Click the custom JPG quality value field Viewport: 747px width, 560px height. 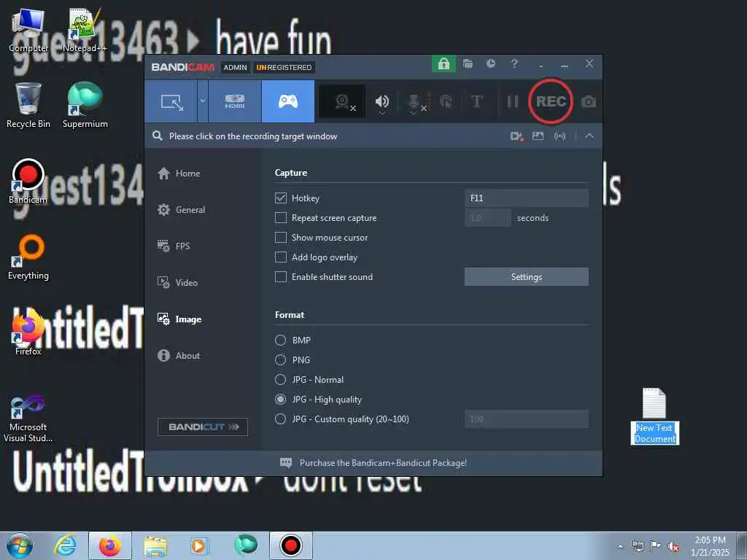click(527, 419)
